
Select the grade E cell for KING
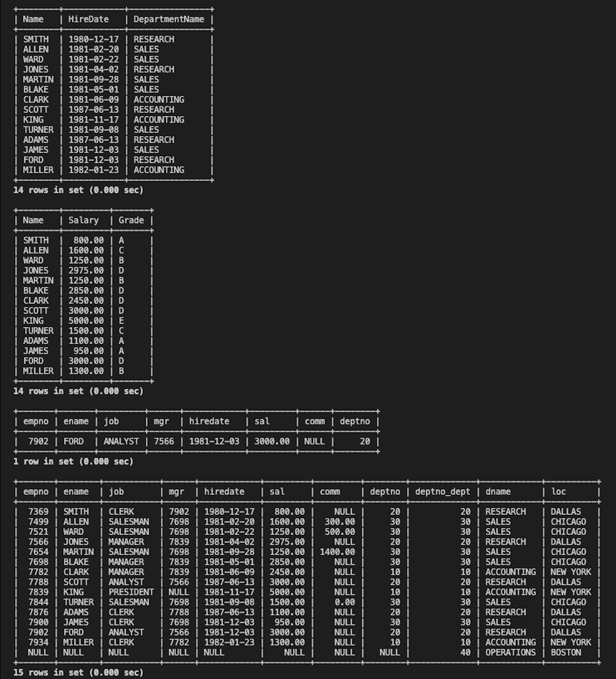pos(121,321)
